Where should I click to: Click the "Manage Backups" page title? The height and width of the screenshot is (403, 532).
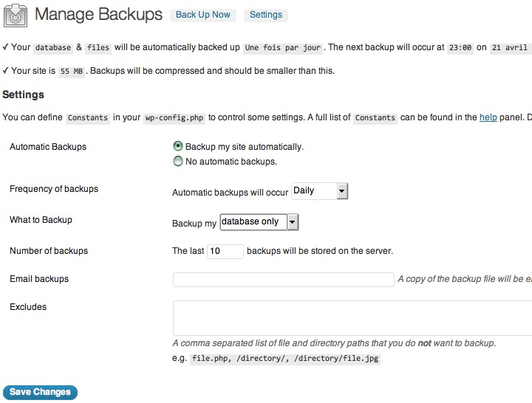click(98, 15)
